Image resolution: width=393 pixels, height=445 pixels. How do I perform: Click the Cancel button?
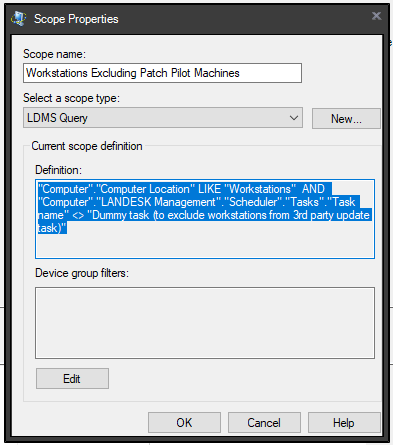[x=264, y=422]
